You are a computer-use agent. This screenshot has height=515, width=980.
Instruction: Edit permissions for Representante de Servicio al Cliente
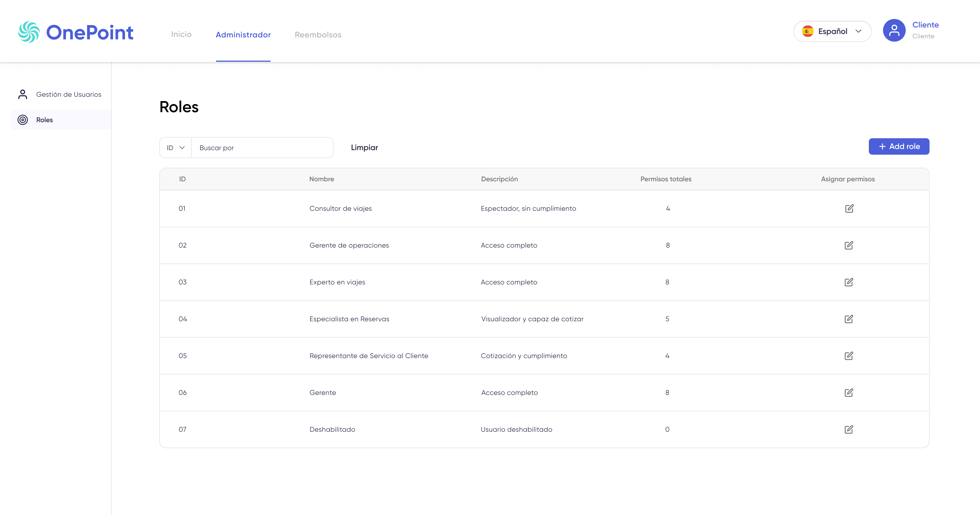point(849,356)
